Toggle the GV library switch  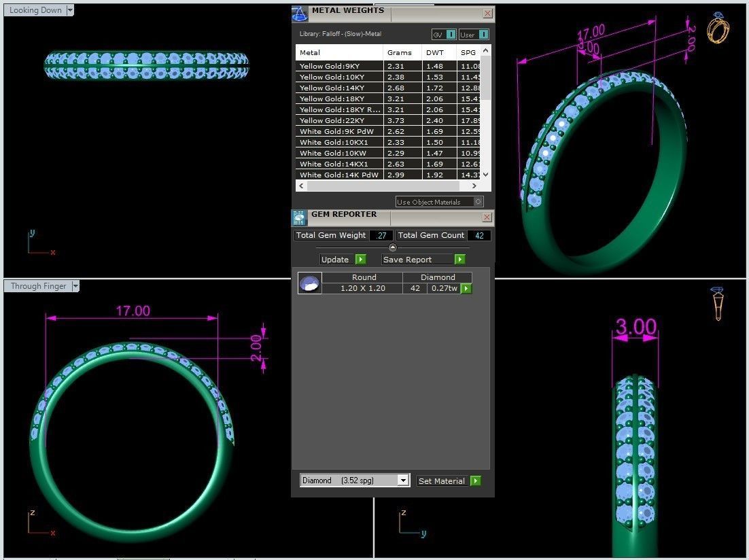coord(451,35)
